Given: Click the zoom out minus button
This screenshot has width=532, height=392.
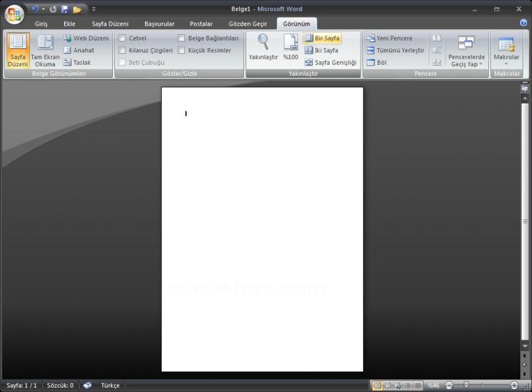Looking at the screenshot, I should pos(448,385).
